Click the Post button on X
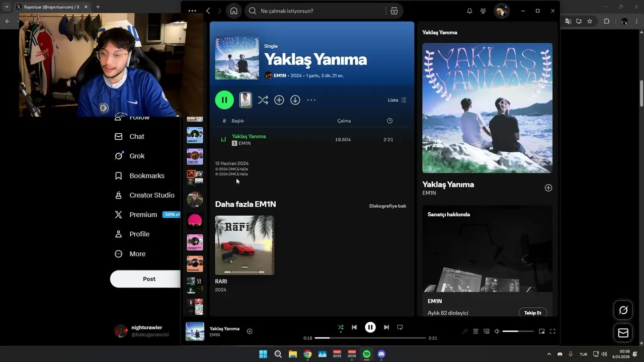The height and width of the screenshot is (362, 644). pos(145,279)
